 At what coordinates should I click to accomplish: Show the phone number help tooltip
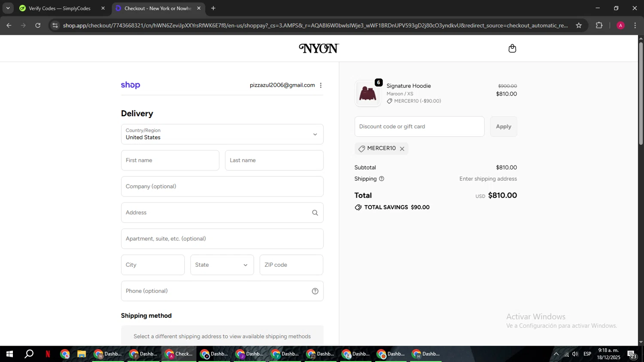pos(315,291)
